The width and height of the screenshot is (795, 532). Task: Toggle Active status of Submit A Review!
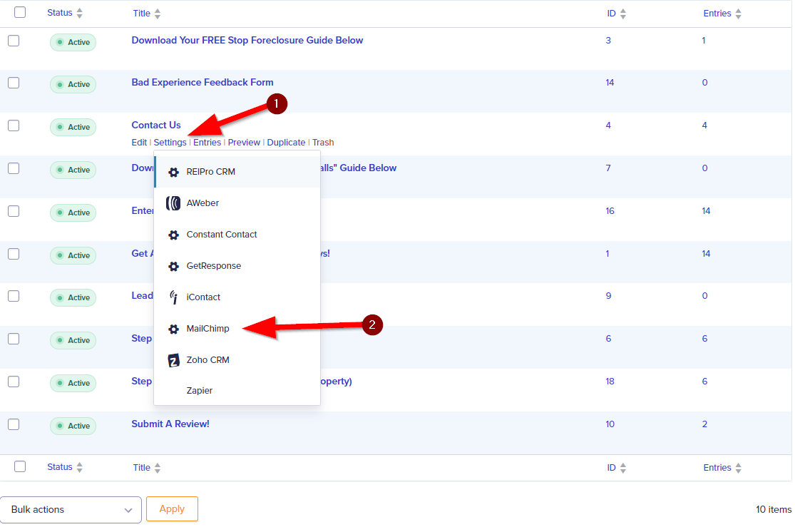(73, 426)
